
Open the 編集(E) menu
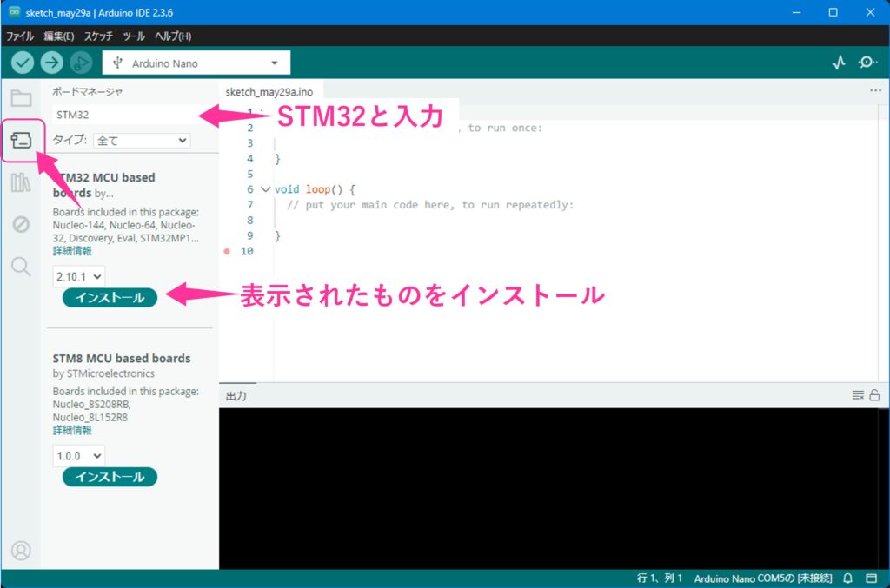(59, 36)
